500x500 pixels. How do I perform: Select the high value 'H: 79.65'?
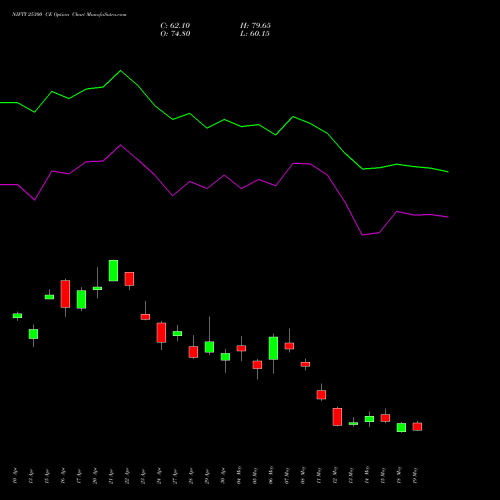(x=255, y=26)
